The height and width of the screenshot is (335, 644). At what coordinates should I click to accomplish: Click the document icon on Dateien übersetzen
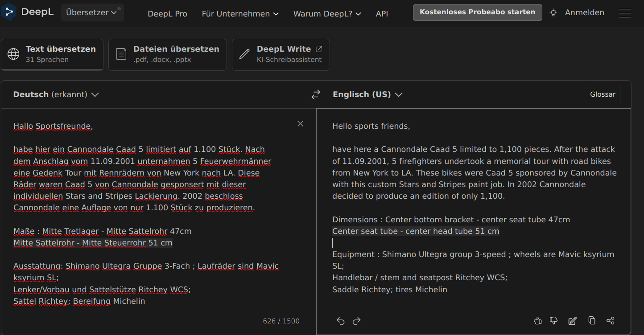tap(121, 54)
